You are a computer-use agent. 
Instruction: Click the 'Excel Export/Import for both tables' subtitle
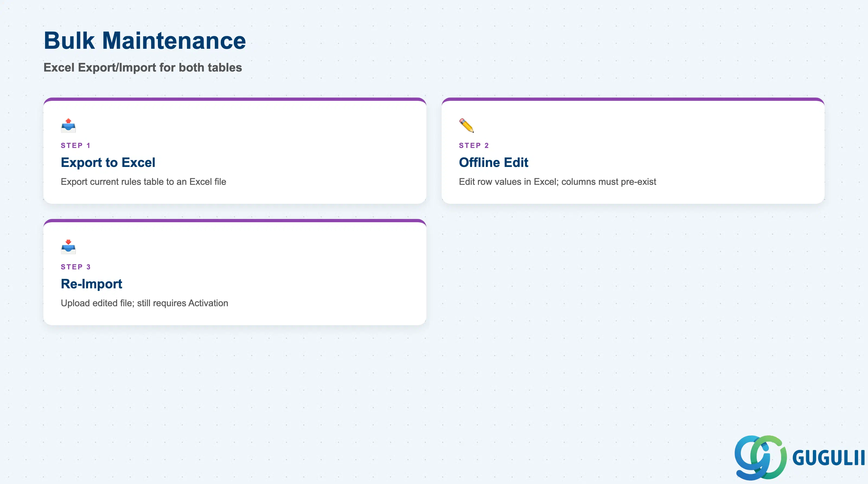[x=143, y=68]
